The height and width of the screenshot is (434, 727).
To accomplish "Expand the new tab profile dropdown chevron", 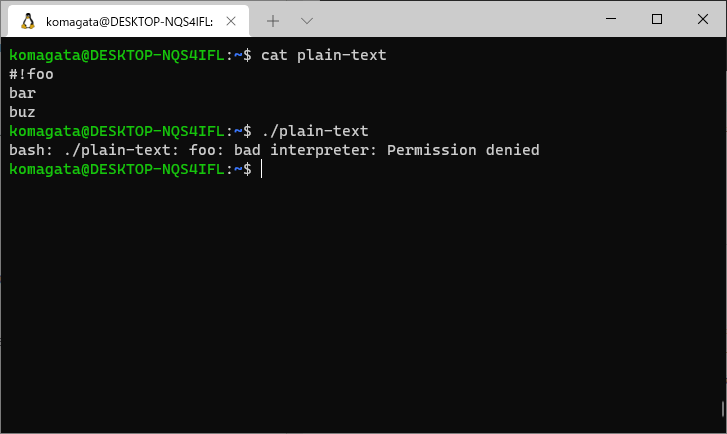I will [307, 21].
